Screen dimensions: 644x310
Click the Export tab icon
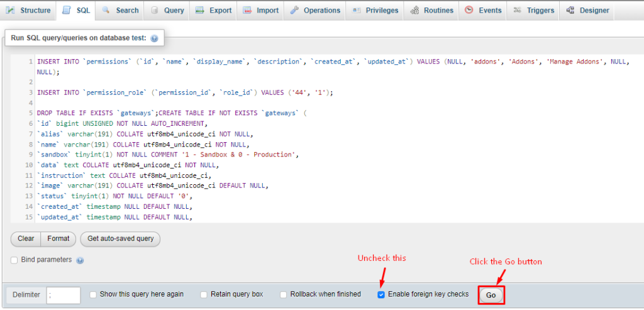(199, 10)
